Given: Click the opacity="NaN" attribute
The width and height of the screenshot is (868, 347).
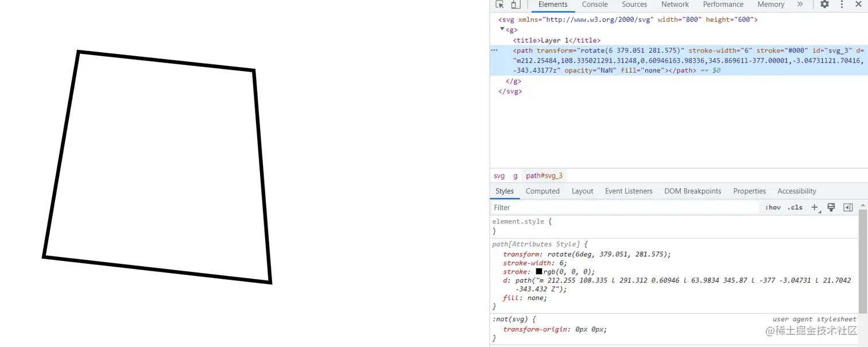Looking at the screenshot, I should [x=590, y=71].
